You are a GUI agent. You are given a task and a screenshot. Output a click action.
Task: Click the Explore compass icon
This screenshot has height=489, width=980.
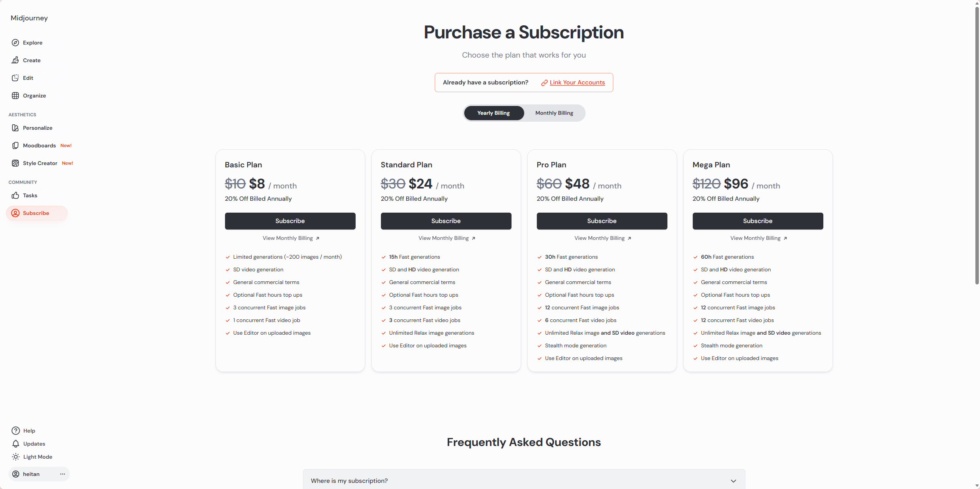[x=15, y=43]
